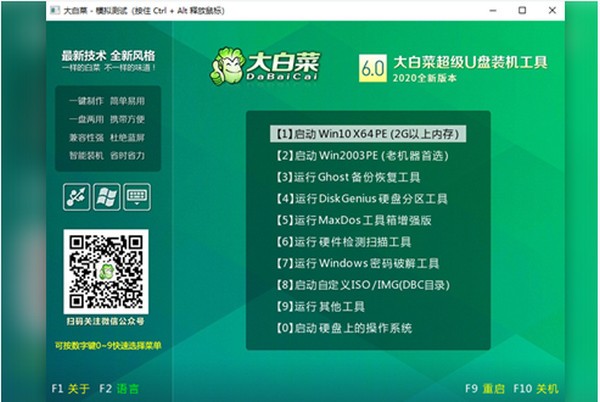Choose 运行 其他工具 entry
600x402 pixels.
coord(320,306)
